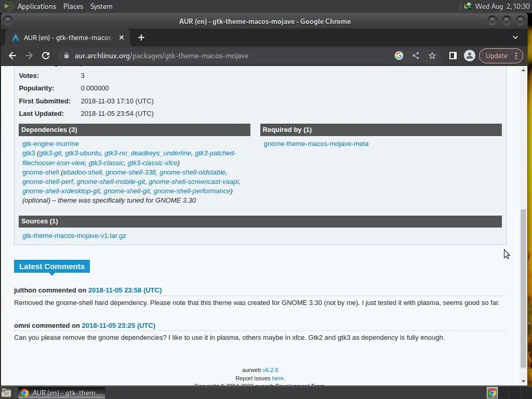
Task: Open the gnome-shell-338 link
Action: pos(130,172)
